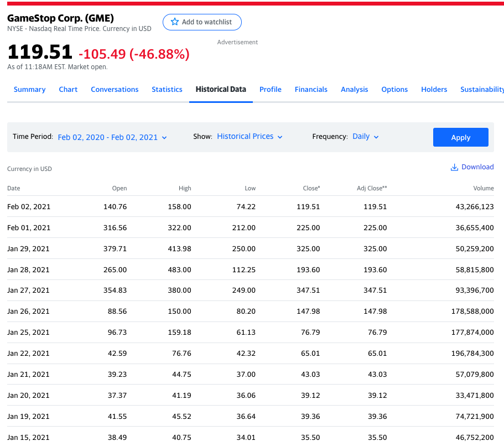Select the Jan 26, 2021 date cell
The width and height of the screenshot is (504, 446).
(28, 312)
